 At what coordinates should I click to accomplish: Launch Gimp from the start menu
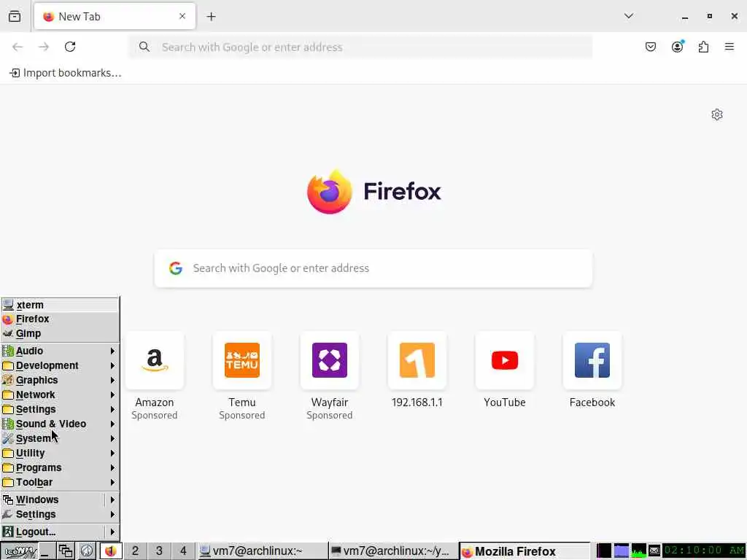(60, 334)
